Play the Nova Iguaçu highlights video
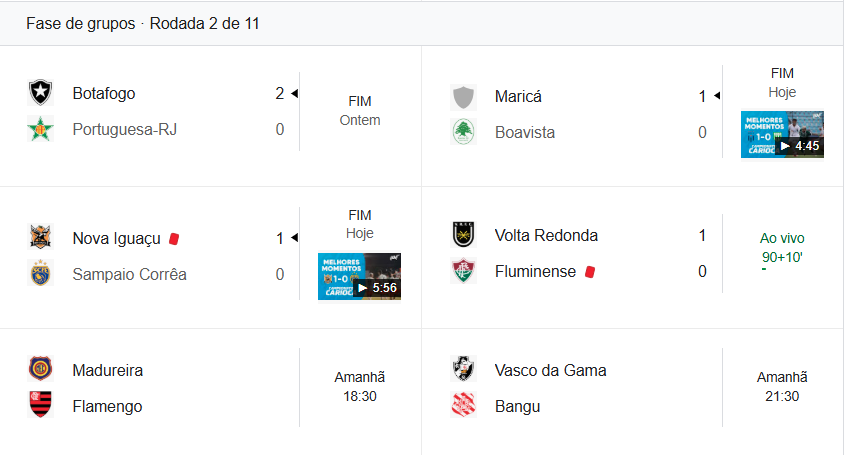 (359, 276)
